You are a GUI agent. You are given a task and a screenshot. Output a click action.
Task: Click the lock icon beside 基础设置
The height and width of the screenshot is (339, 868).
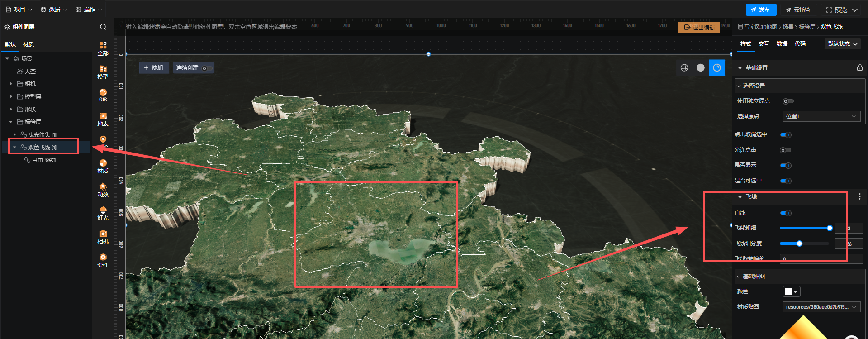859,68
